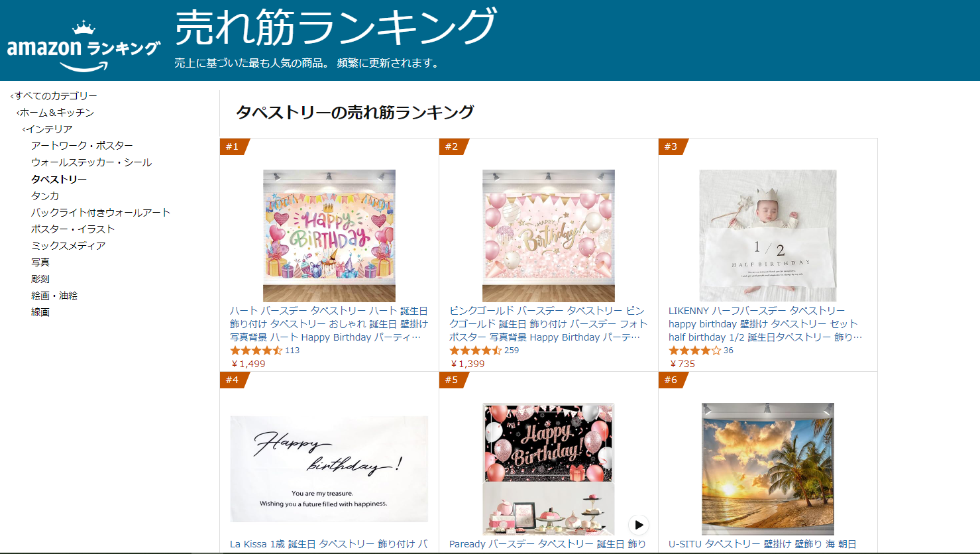Click the 1/2 Half Birthday baby thumbnail
This screenshot has width=980, height=554.
768,236
